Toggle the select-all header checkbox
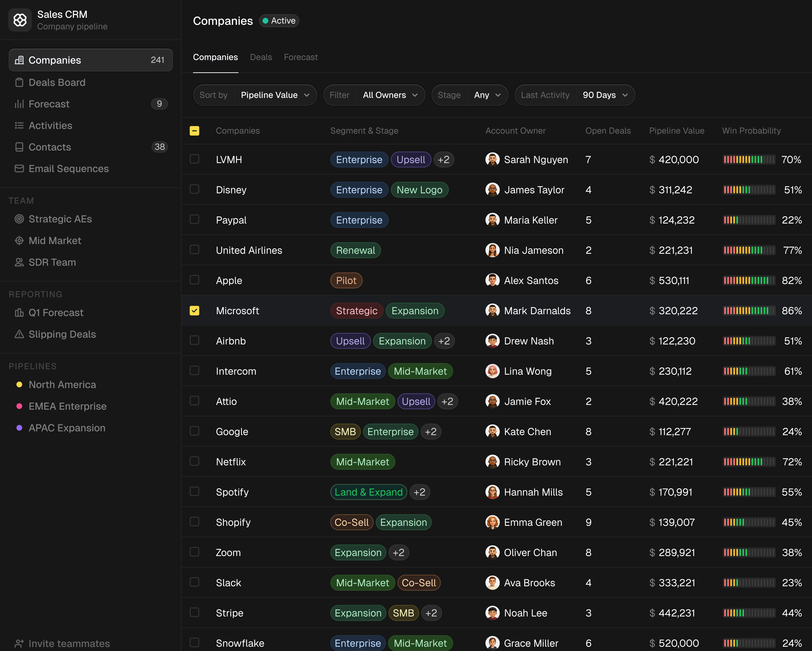This screenshot has width=812, height=651. click(x=194, y=131)
